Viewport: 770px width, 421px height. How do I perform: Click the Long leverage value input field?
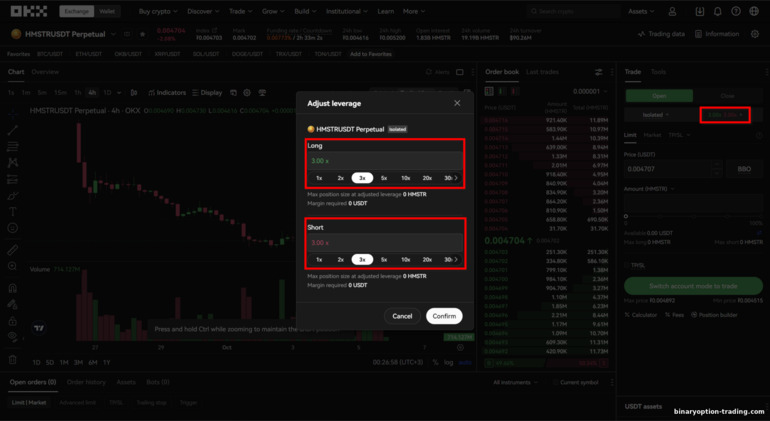pos(385,161)
